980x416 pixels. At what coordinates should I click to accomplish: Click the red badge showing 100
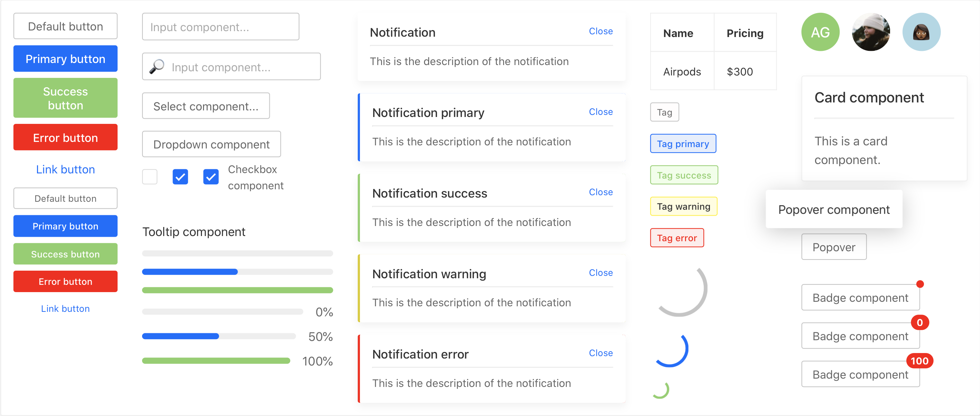[x=919, y=361]
